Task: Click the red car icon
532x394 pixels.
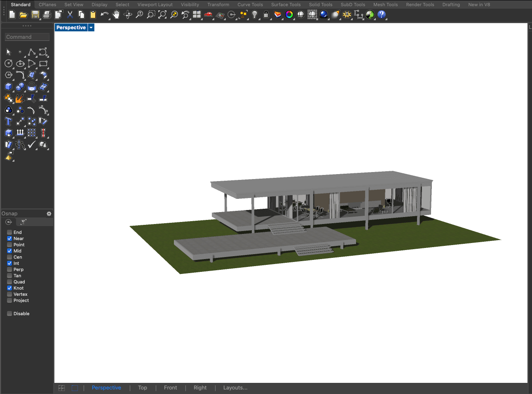Action: [209, 15]
